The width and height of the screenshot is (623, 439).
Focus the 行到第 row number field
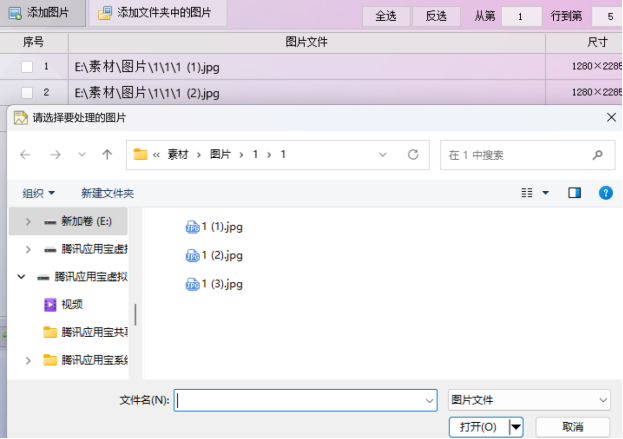(607, 16)
